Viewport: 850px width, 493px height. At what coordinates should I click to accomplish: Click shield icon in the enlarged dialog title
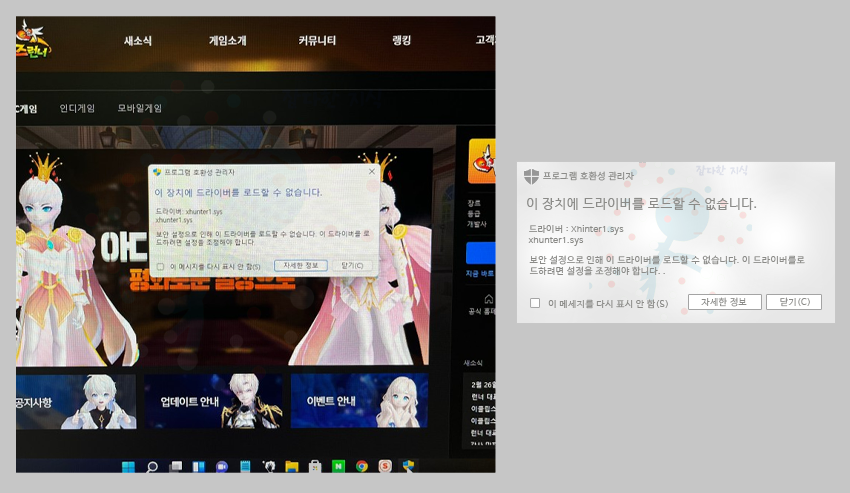coord(531,176)
